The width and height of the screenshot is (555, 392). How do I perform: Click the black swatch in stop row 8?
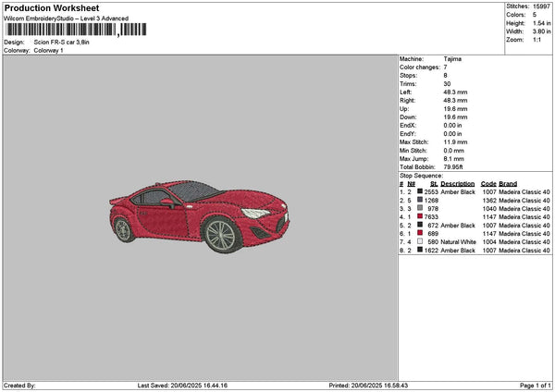click(420, 250)
